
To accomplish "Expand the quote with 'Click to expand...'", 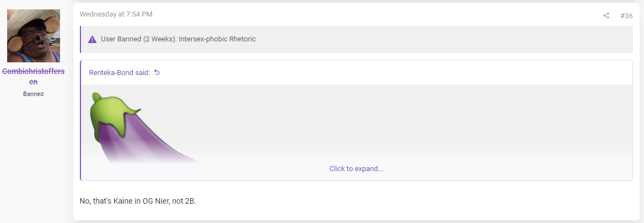I will 356,169.
